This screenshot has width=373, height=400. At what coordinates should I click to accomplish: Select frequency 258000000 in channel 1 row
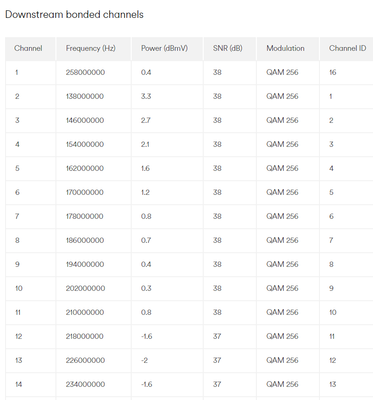coord(85,72)
